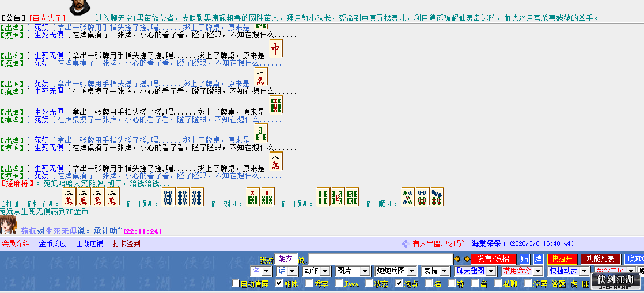Click the purple icon before 有人出僵尸牙吗
This screenshot has height=293, width=644.
coord(405,243)
